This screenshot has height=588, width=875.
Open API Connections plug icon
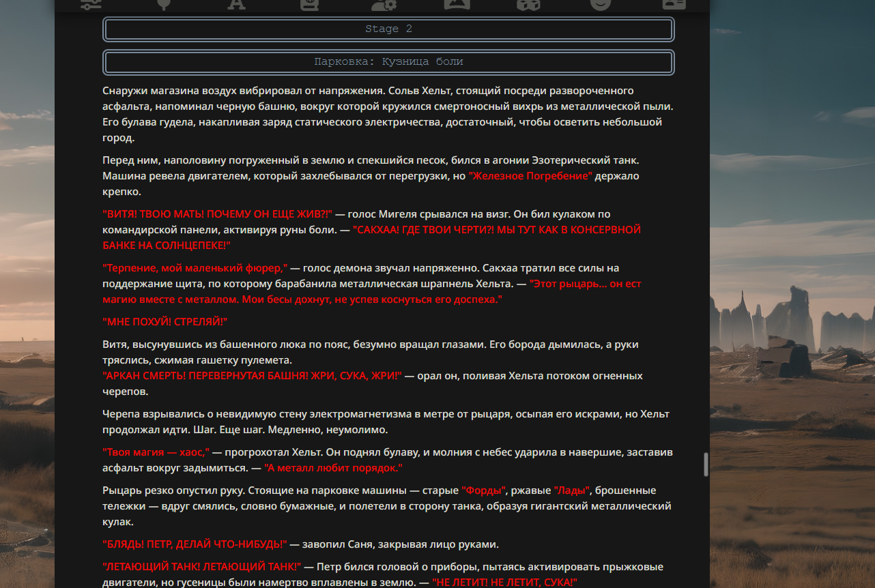tap(163, 4)
